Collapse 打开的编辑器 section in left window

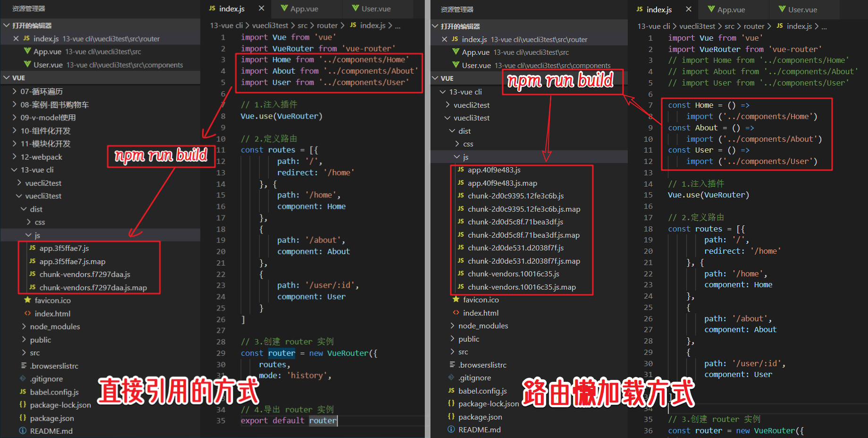click(x=7, y=26)
